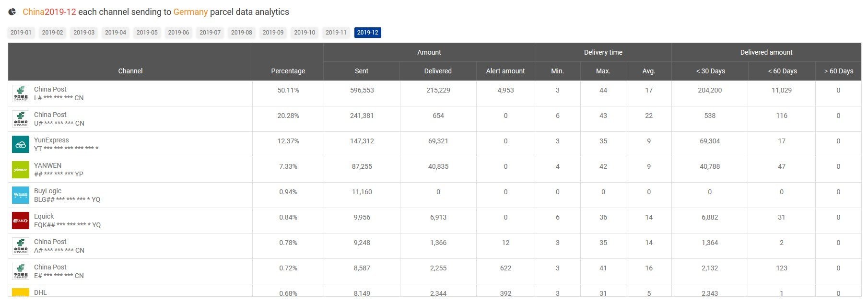Image resolution: width=868 pixels, height=303 pixels.
Task: Click the China Post A# channel name
Action: click(50, 242)
